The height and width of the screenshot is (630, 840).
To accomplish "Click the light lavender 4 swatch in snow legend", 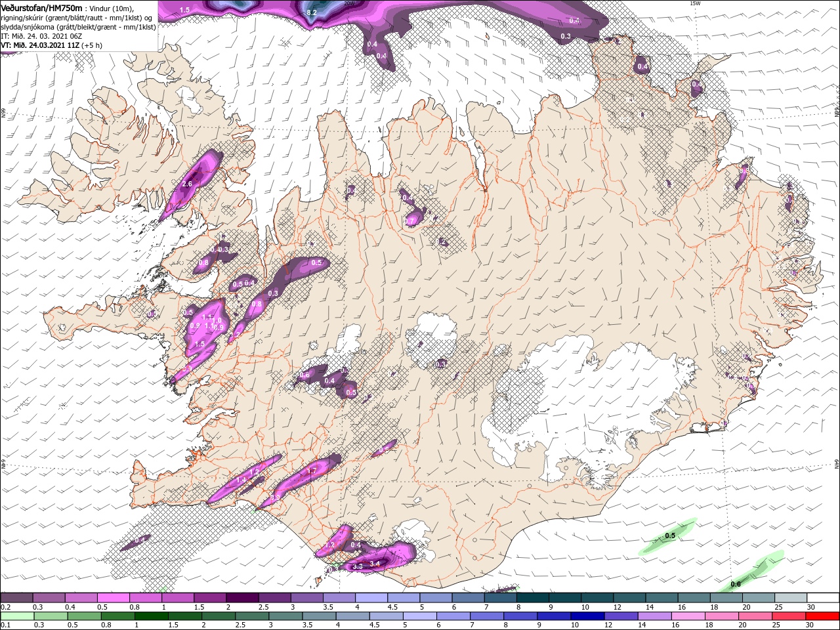I will pyautogui.click(x=371, y=598).
